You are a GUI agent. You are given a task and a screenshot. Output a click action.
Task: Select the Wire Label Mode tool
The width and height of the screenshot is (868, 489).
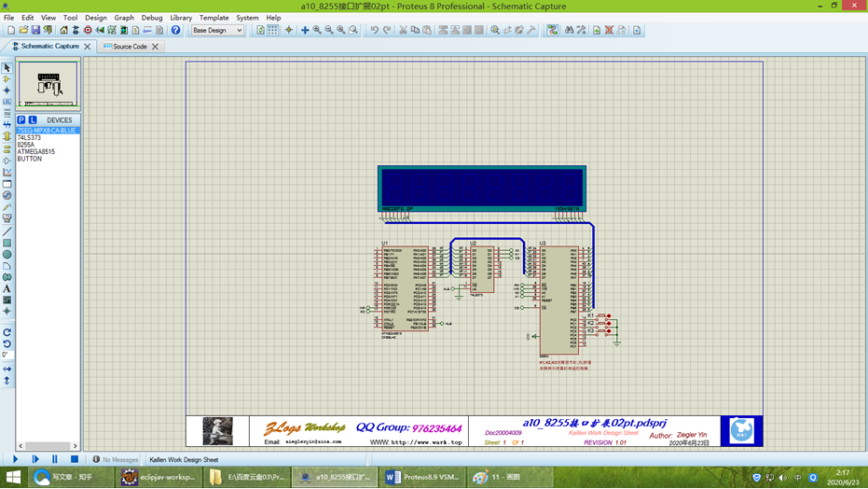point(7,102)
